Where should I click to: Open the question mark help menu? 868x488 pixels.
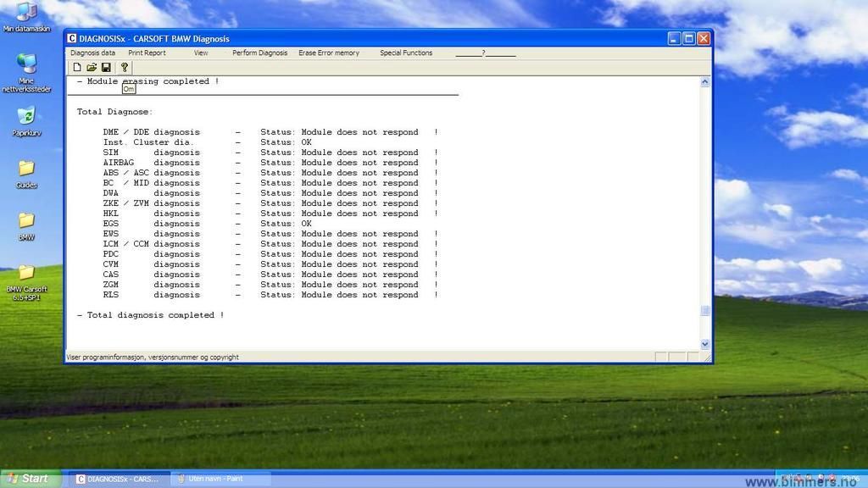click(x=484, y=53)
